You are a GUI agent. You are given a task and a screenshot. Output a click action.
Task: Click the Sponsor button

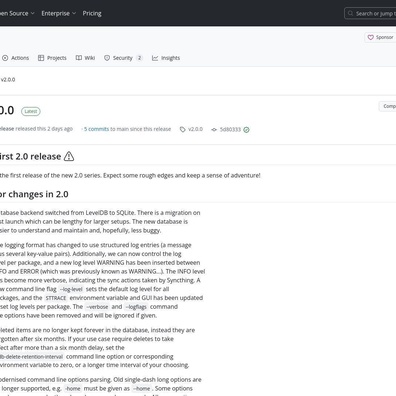(x=380, y=37)
